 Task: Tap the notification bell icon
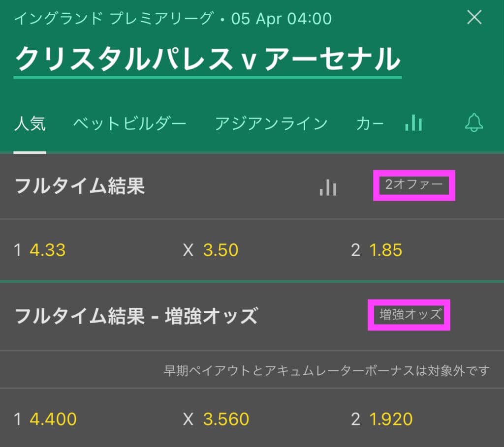[474, 122]
